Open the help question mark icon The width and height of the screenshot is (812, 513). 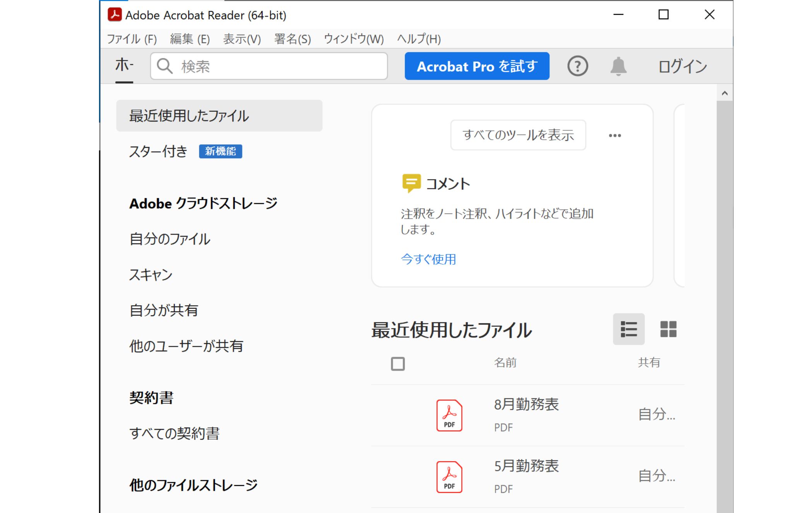[578, 66]
